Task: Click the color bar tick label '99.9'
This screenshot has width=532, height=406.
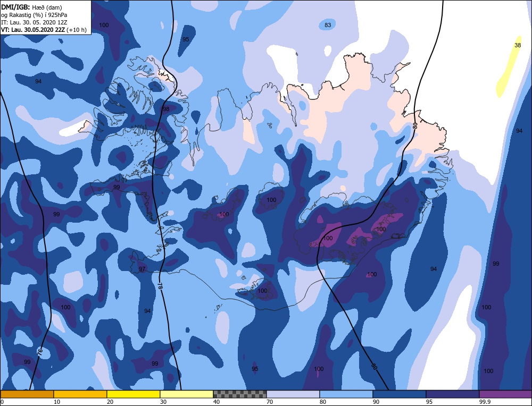Action: [x=484, y=402]
